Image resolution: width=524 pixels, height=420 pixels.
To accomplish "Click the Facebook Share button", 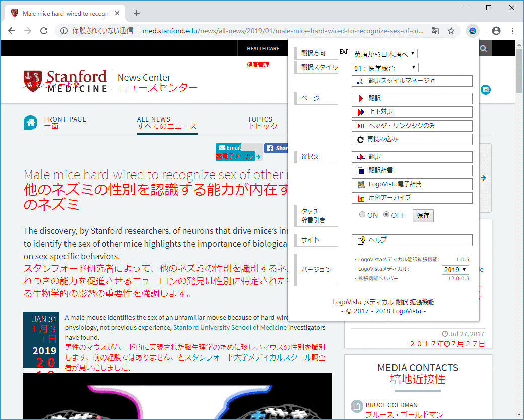I will pyautogui.click(x=276, y=148).
